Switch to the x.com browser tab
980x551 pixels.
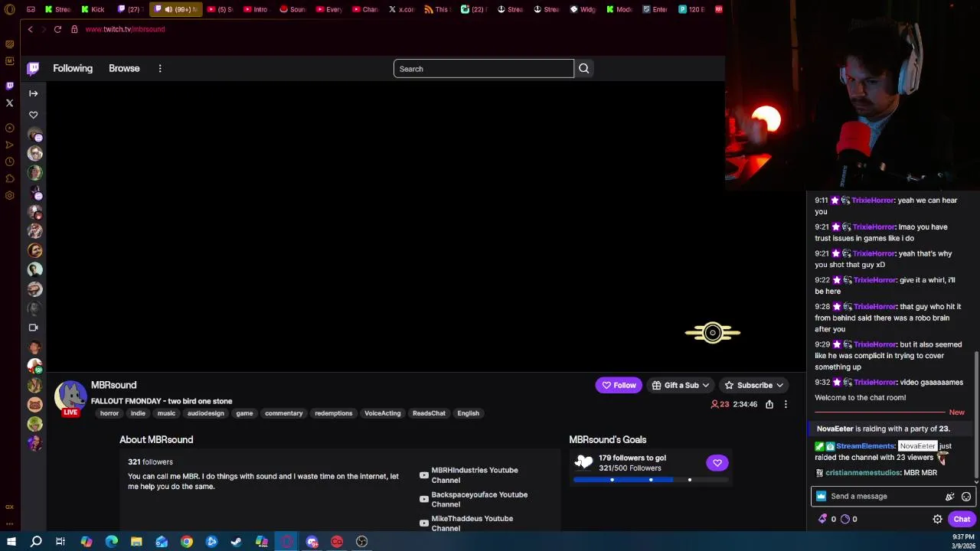point(400,9)
